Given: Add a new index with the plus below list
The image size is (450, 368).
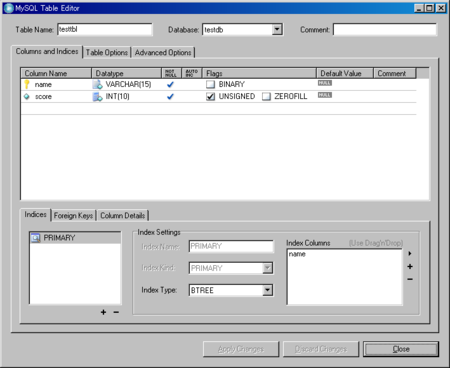Looking at the screenshot, I should [x=103, y=312].
